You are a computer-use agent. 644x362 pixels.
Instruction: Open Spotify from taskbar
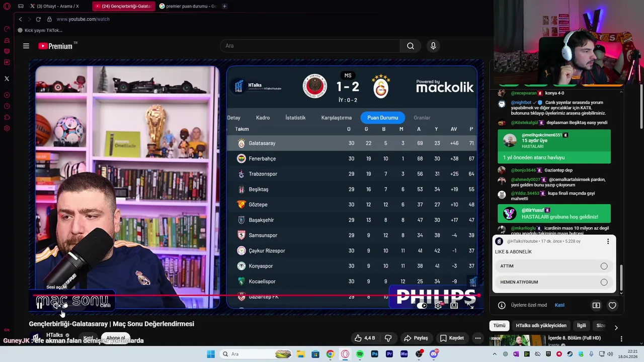360,354
